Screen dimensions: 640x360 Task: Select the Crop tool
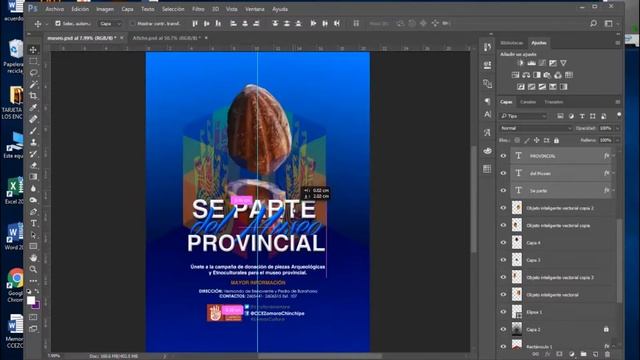pyautogui.click(x=33, y=96)
